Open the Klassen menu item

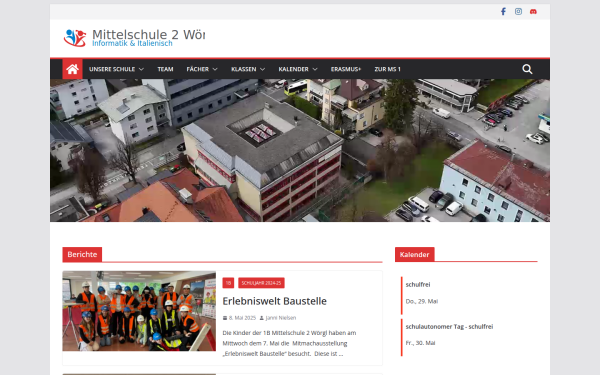(244, 69)
